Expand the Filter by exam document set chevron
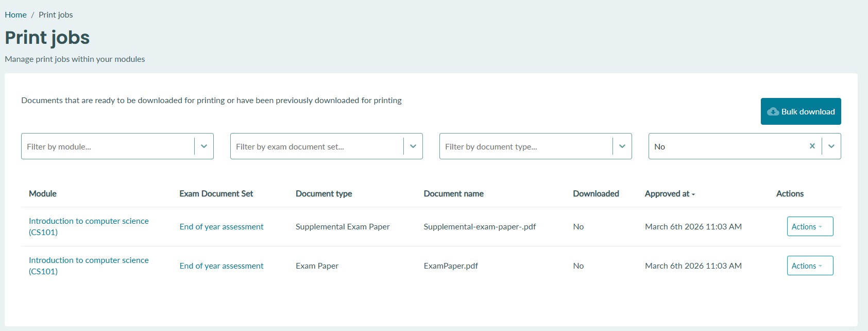The height and width of the screenshot is (331, 868). [x=413, y=146]
